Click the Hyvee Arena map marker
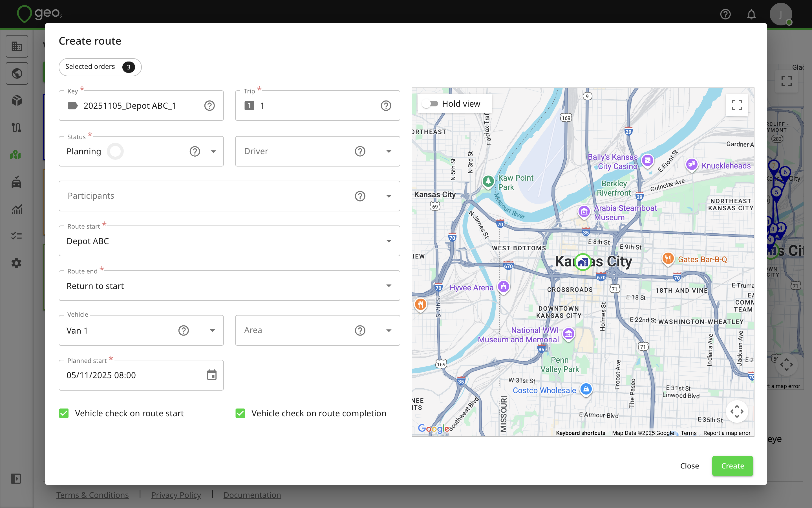 click(x=503, y=287)
